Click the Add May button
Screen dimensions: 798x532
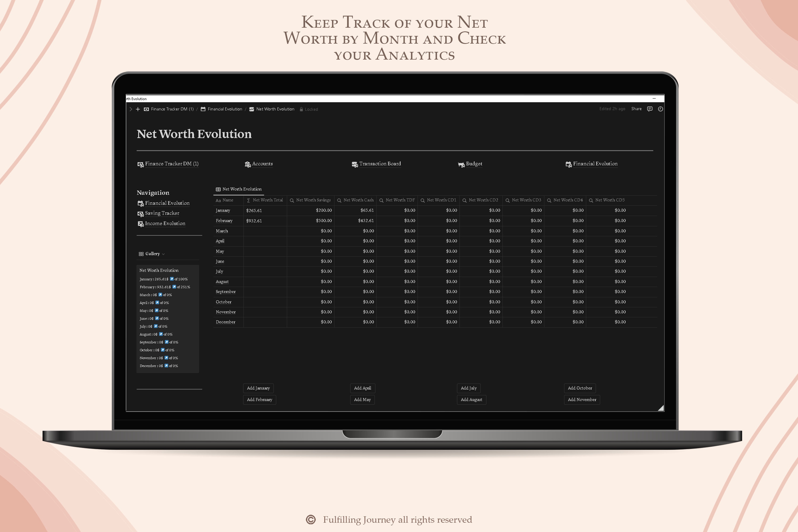362,400
